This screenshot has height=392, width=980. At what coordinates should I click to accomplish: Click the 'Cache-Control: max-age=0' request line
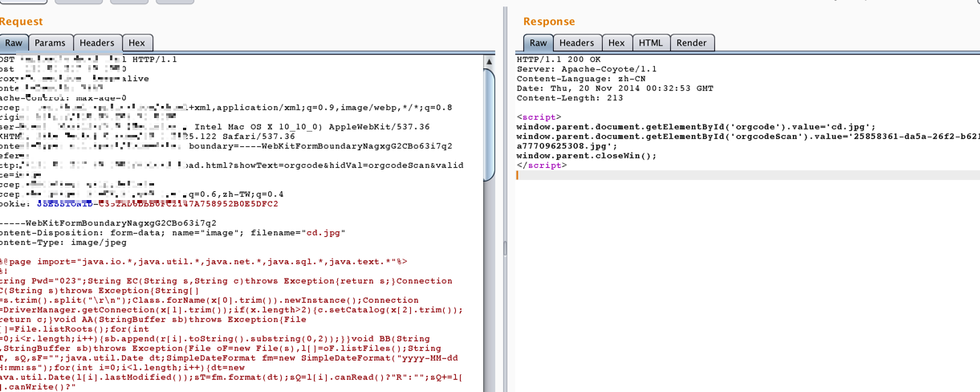click(63, 98)
